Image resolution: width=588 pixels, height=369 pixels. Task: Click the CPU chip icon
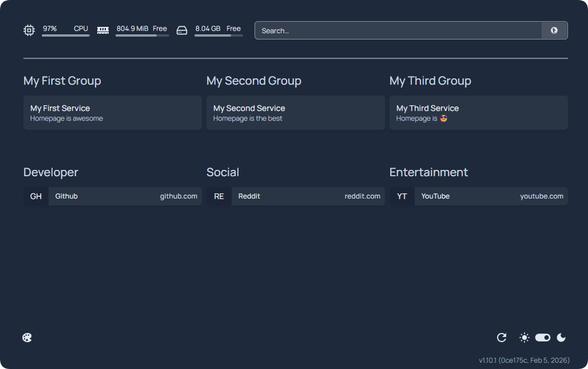pyautogui.click(x=29, y=30)
